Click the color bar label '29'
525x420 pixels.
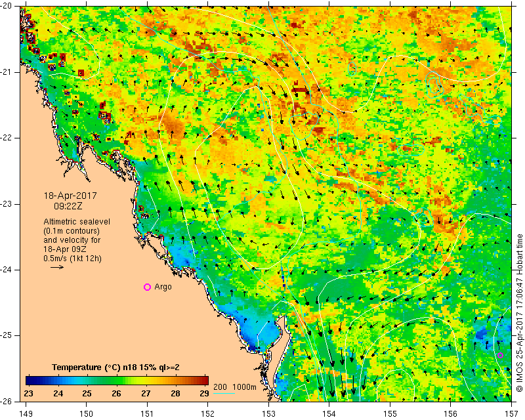point(204,393)
